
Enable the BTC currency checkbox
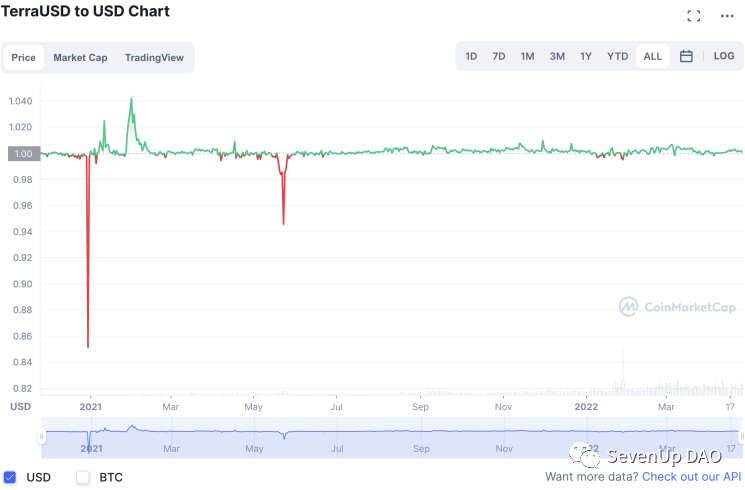click(83, 477)
